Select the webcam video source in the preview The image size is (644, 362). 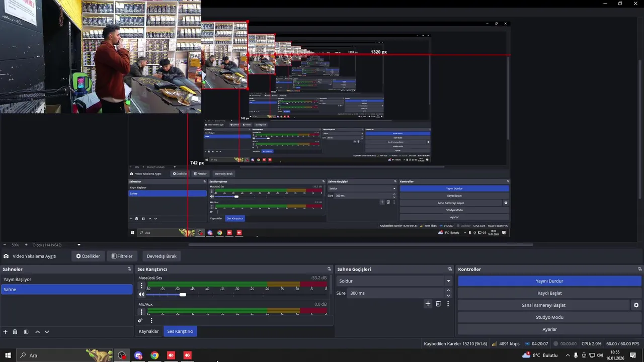101,56
